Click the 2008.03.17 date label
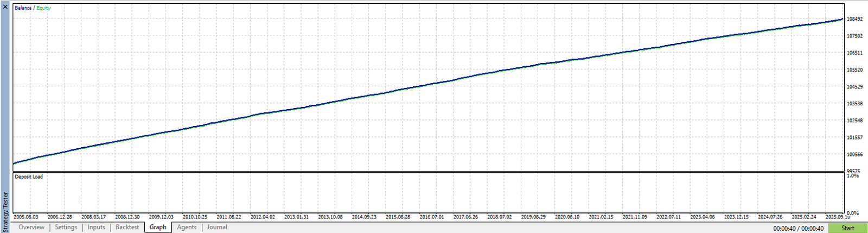868x233 pixels. tap(93, 217)
